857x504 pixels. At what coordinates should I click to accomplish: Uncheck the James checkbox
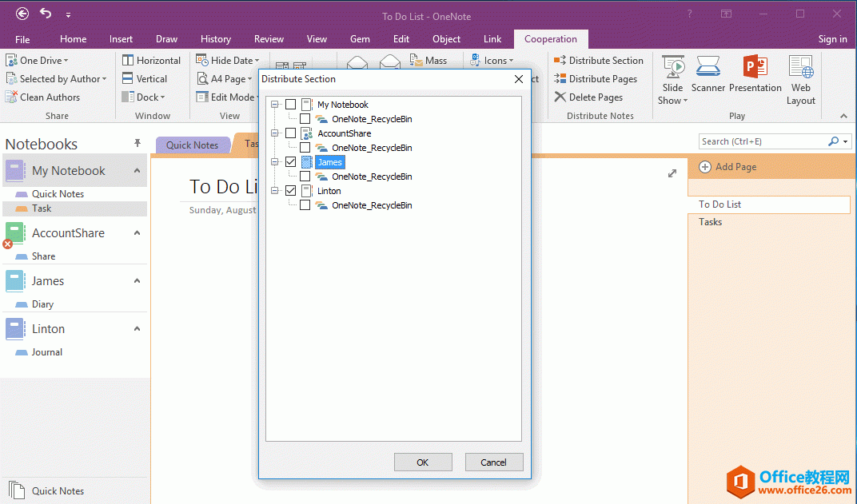(290, 161)
